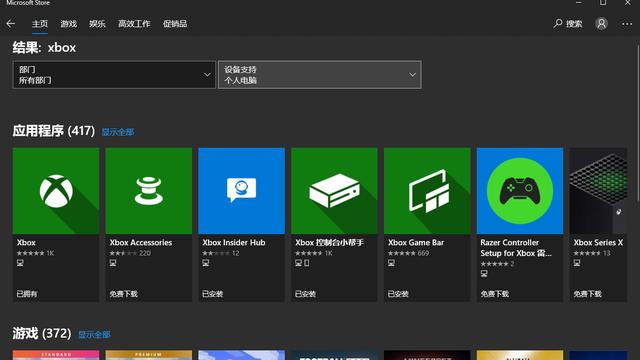
Task: Open the Xbox Game Bar tile icon
Action: pos(427,191)
